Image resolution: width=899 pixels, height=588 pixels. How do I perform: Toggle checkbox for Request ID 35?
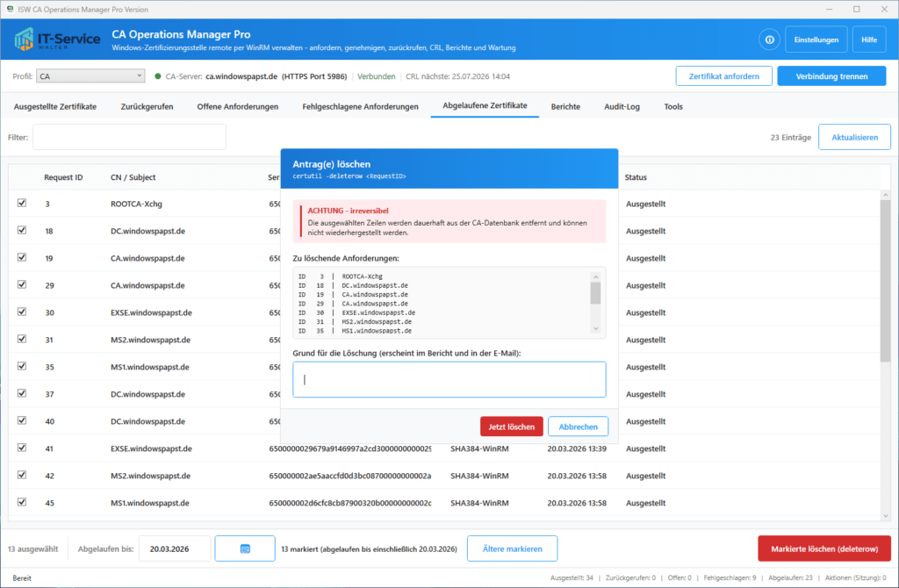click(x=22, y=366)
